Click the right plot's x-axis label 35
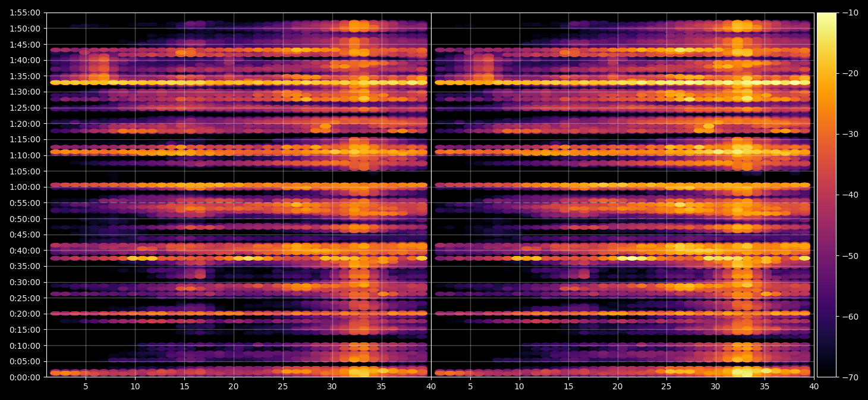Viewport: 868px width, 400px height. 765,386
